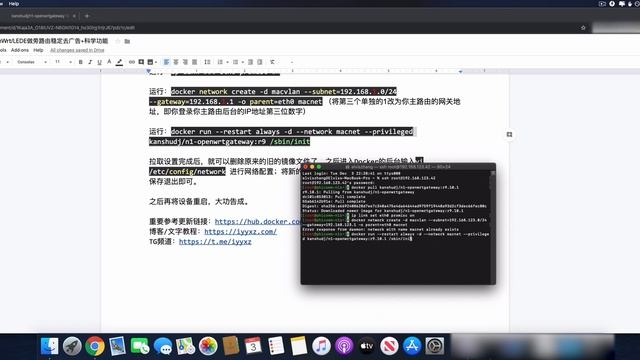Viewport: 640px width, 360px height.
Task: Open System Preferences from the dock
Action: coord(435,346)
